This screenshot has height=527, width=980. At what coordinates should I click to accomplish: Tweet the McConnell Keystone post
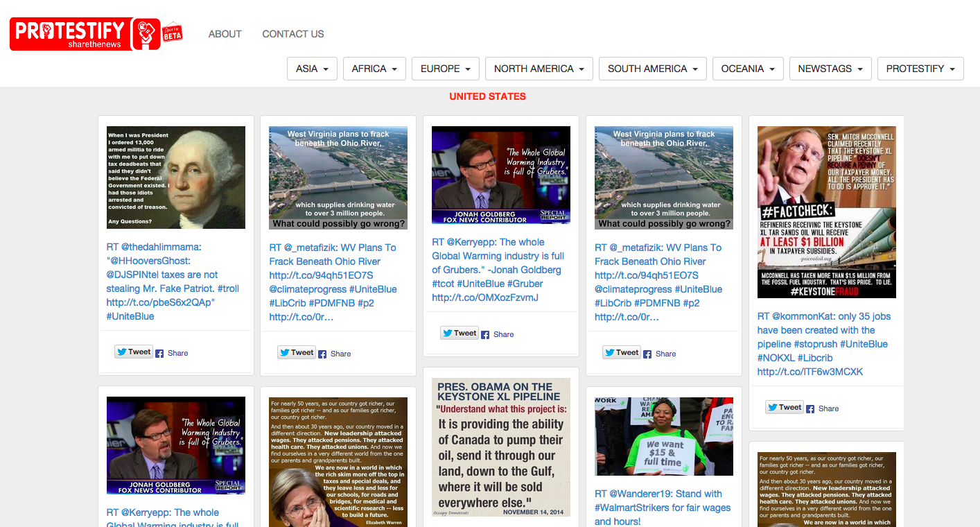(x=785, y=408)
